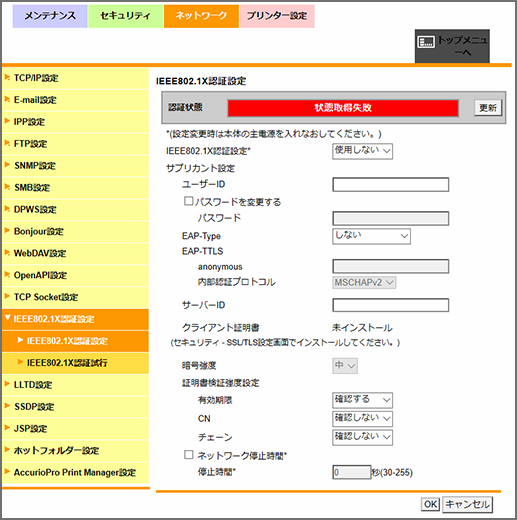This screenshot has height=520, width=517.
Task: Click arrow icon beside AccurioPro Print Manager設定
Action: point(7,472)
